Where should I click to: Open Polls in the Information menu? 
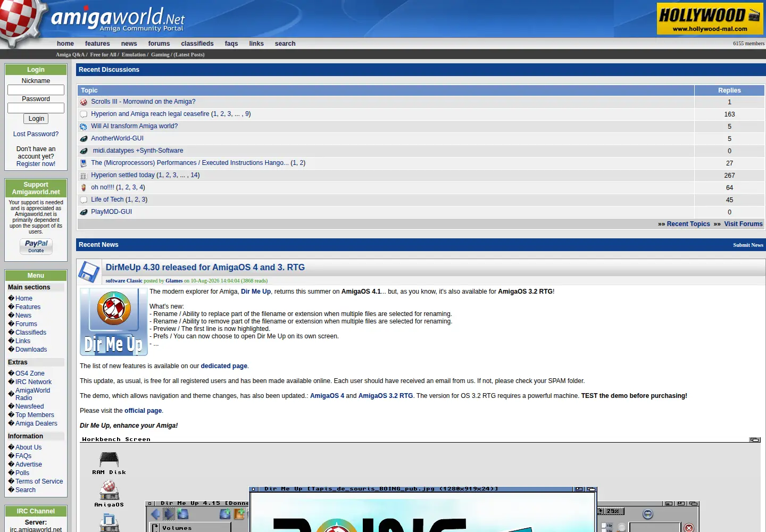pyautogui.click(x=22, y=473)
